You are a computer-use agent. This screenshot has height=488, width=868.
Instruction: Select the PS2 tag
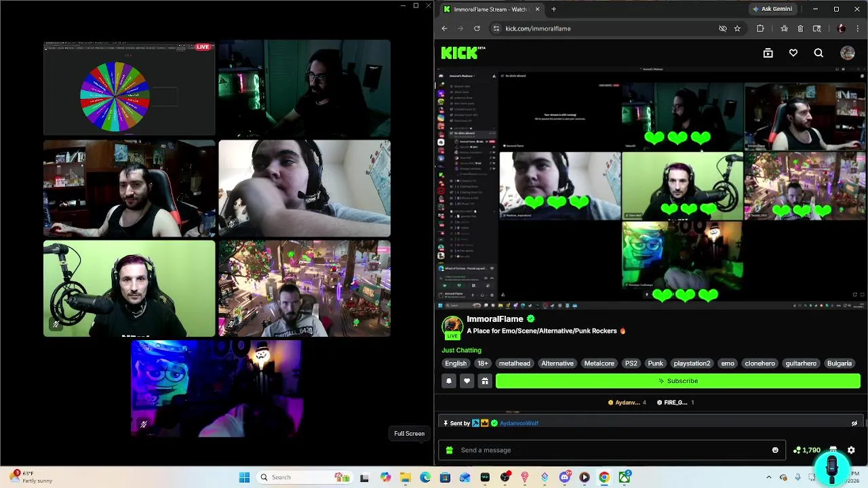[631, 363]
